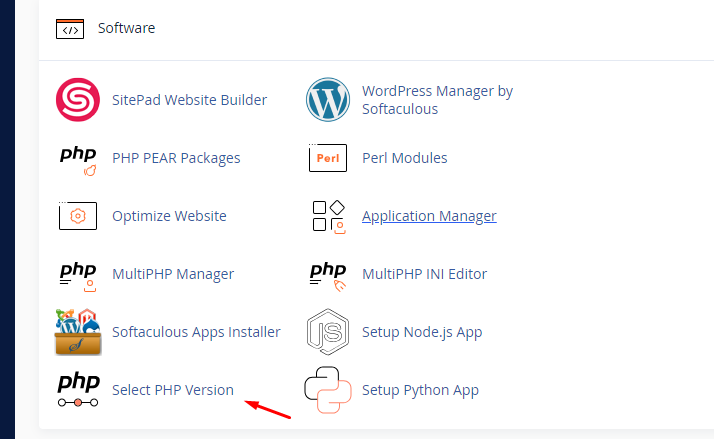
Task: Open the Perl Modules link
Action: coord(404,158)
